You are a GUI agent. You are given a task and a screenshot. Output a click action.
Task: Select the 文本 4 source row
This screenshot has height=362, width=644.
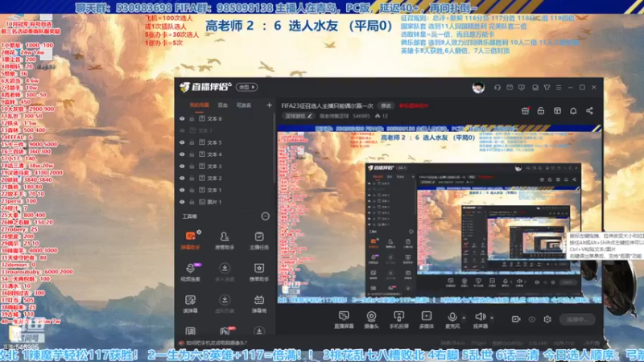point(225,154)
